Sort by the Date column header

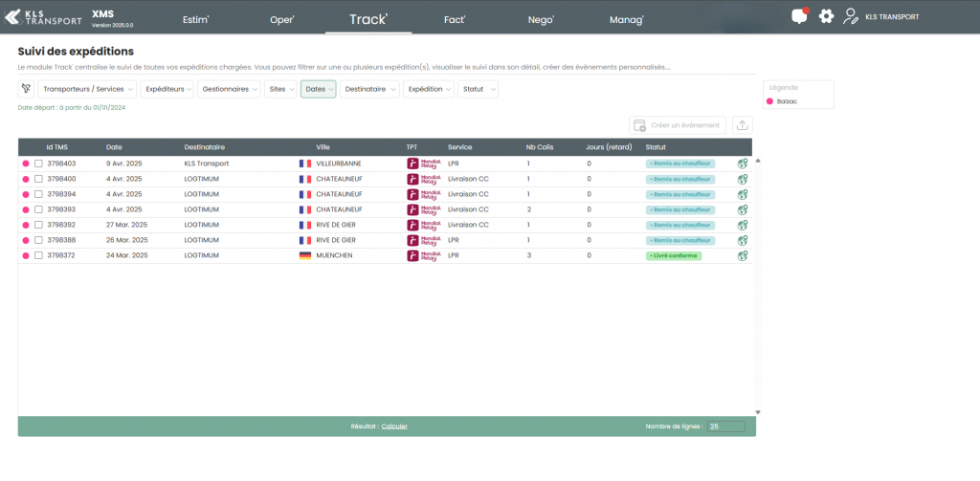click(115, 147)
